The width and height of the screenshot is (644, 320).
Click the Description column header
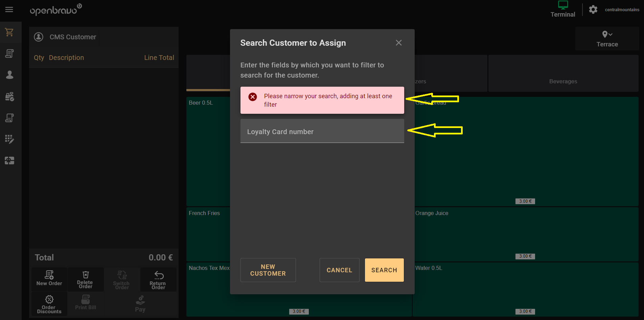coord(66,58)
